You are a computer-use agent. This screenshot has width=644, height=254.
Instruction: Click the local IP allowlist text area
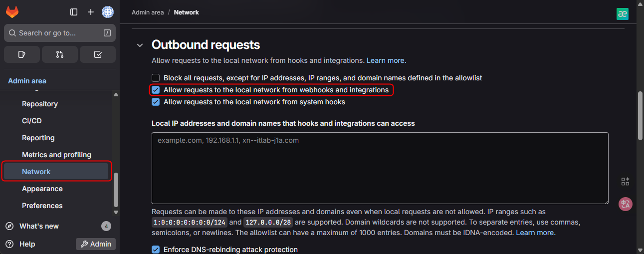[380, 168]
